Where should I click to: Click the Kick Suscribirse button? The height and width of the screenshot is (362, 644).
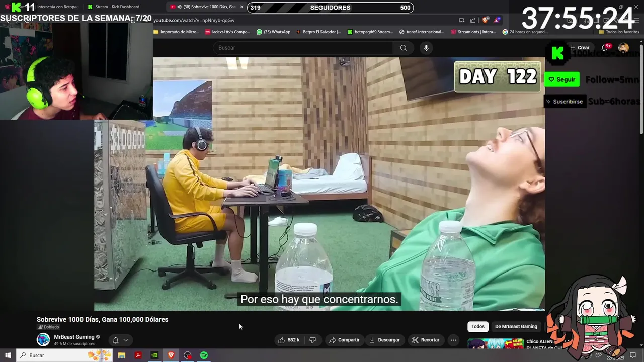565,101
